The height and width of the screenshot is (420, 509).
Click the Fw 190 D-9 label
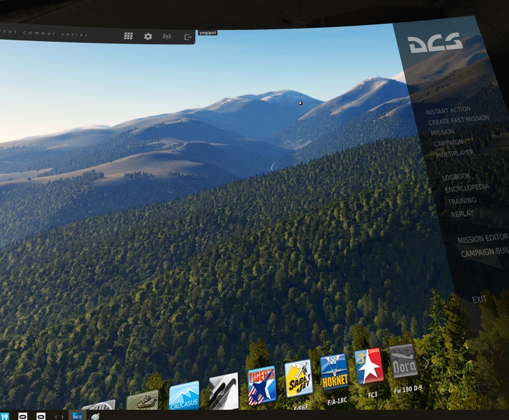pos(408,389)
